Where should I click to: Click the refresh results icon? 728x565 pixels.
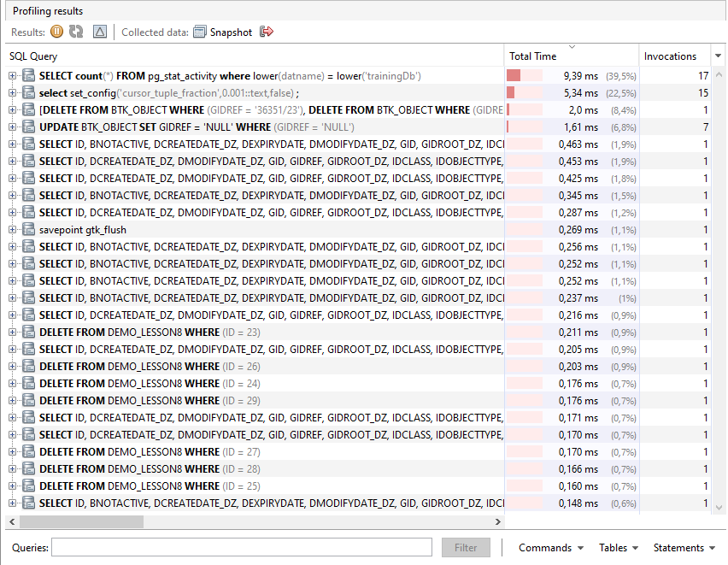(76, 32)
